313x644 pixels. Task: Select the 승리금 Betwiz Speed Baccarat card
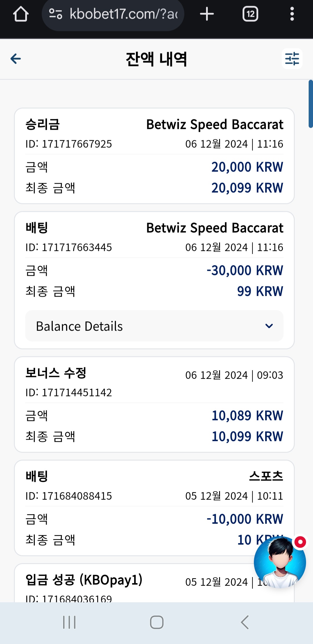(154, 156)
